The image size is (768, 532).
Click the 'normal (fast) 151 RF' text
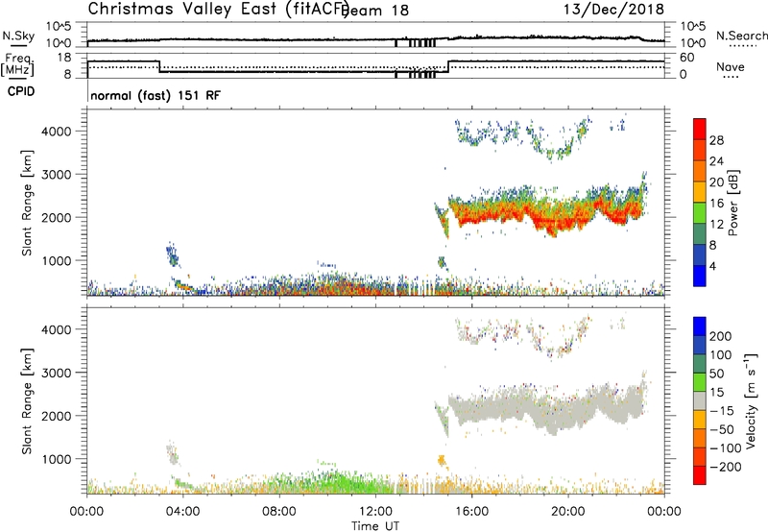click(x=156, y=95)
